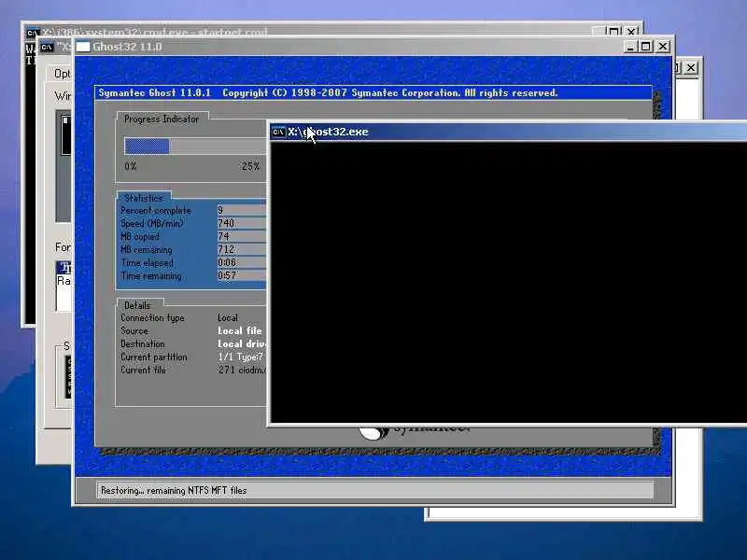The width and height of the screenshot is (747, 560).
Task: Maximize the background cmd.exe startnet.cmd window
Action: pos(614,32)
